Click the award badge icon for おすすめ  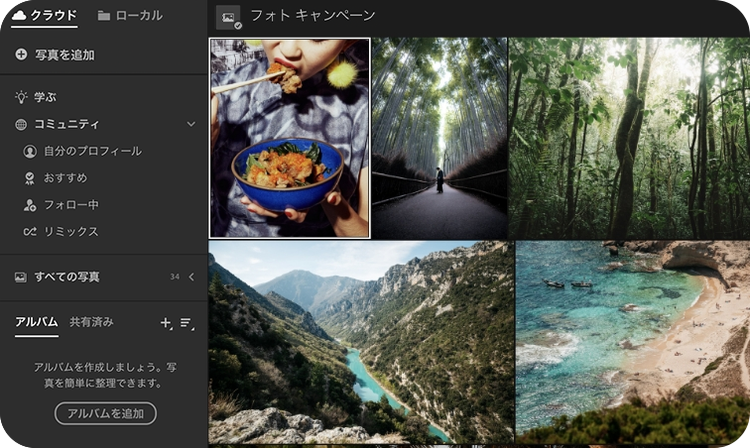30,178
